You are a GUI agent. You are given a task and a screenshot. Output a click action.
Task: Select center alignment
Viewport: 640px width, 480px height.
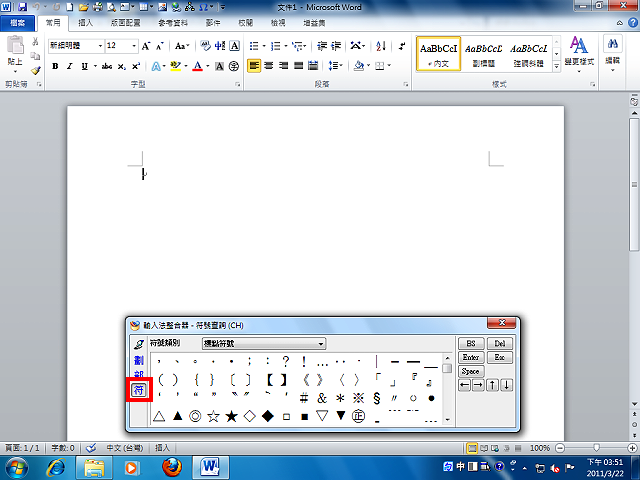(269, 66)
